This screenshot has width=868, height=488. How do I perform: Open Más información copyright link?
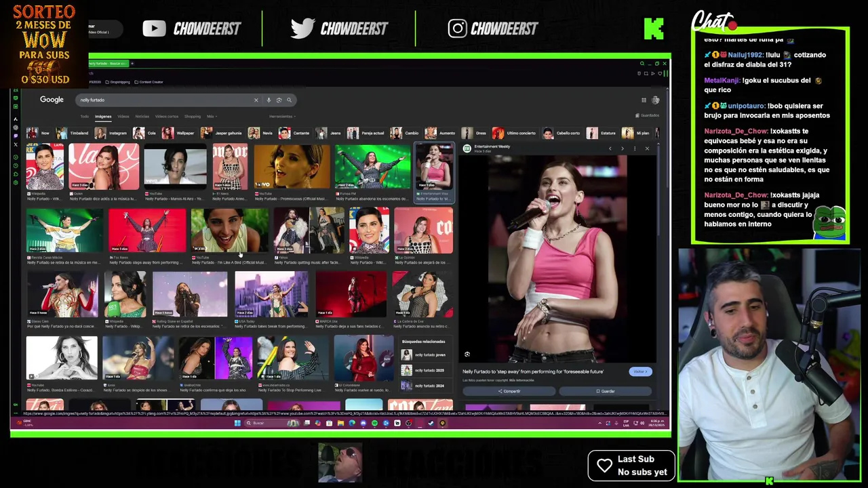click(521, 380)
